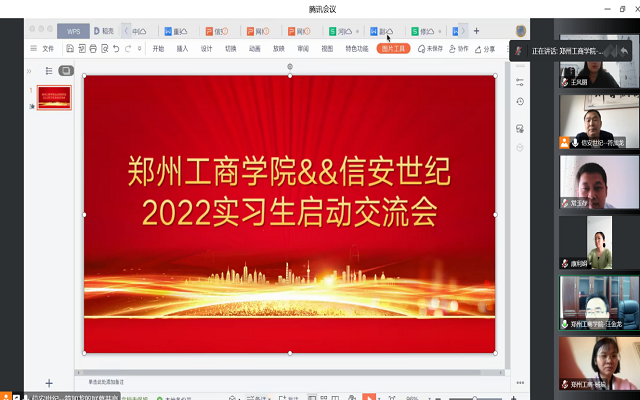Open the 视图 ribbon tab

tap(327, 49)
